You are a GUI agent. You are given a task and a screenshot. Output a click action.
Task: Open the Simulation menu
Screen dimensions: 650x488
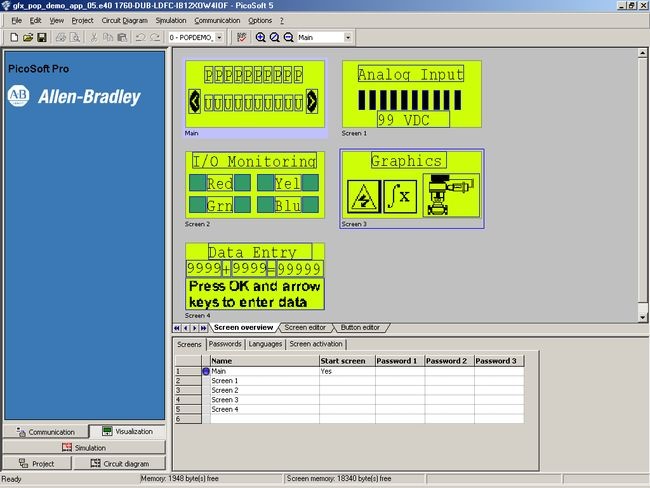(171, 20)
